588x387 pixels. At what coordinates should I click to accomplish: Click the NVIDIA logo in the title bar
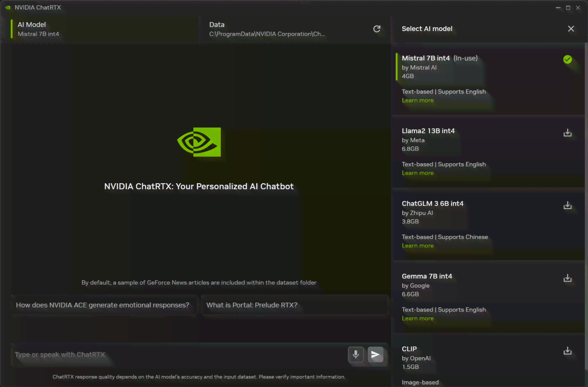8,8
